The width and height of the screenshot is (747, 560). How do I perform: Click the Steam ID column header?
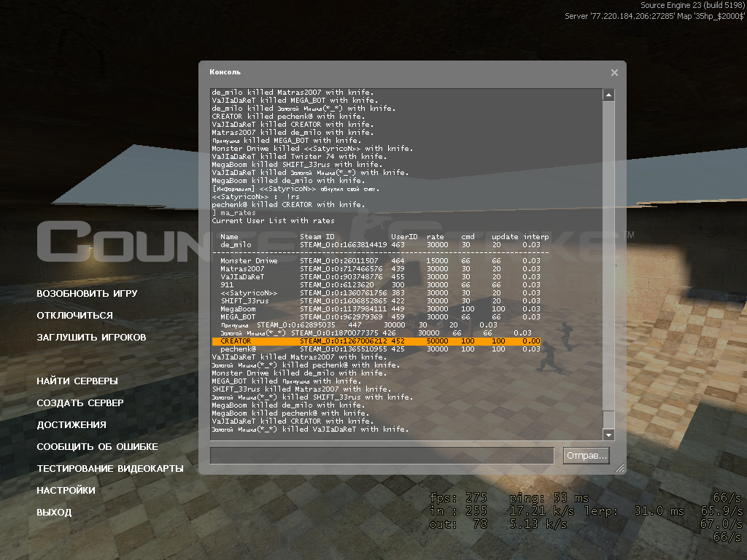click(317, 237)
